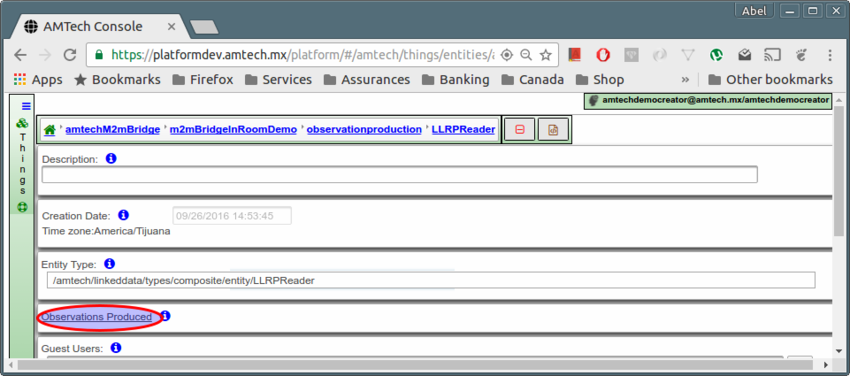The image size is (850, 376).
Task: Open the Apps shortcut in bookmarks bar
Action: (x=38, y=80)
